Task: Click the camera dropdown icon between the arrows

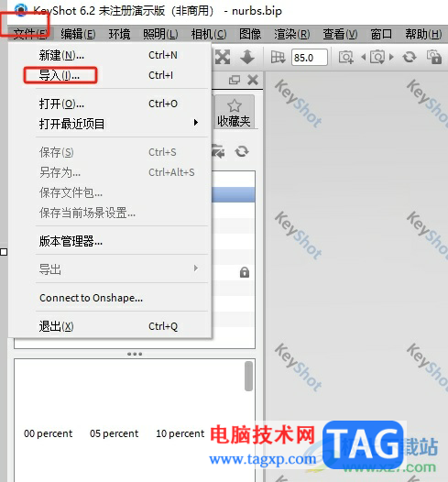Action: (377, 57)
